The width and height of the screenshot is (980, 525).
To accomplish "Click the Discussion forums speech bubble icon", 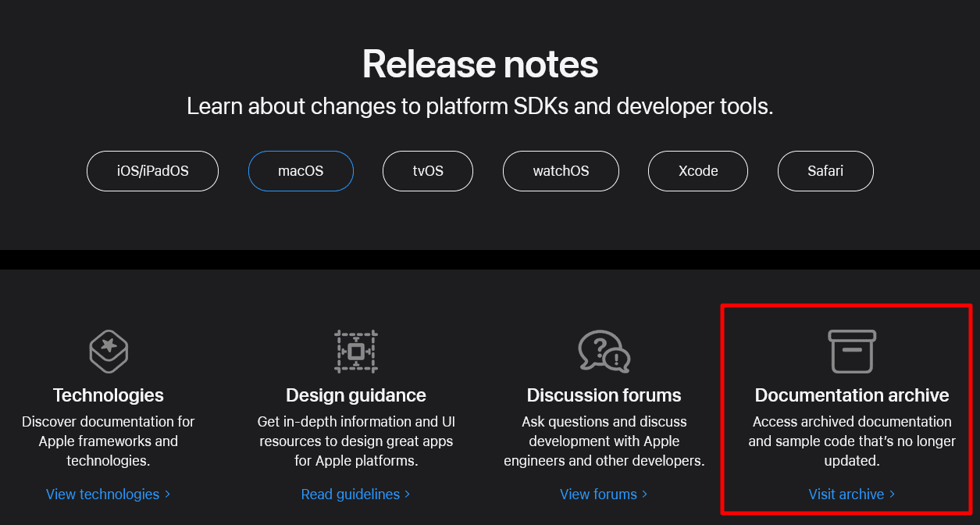I will tap(604, 352).
